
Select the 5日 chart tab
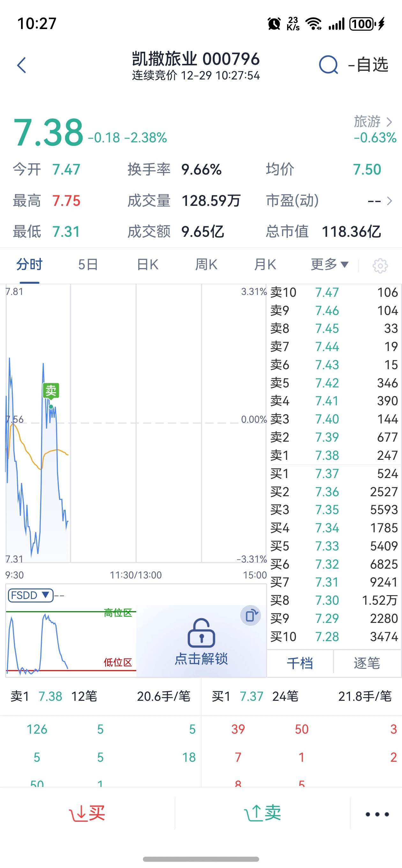(88, 265)
